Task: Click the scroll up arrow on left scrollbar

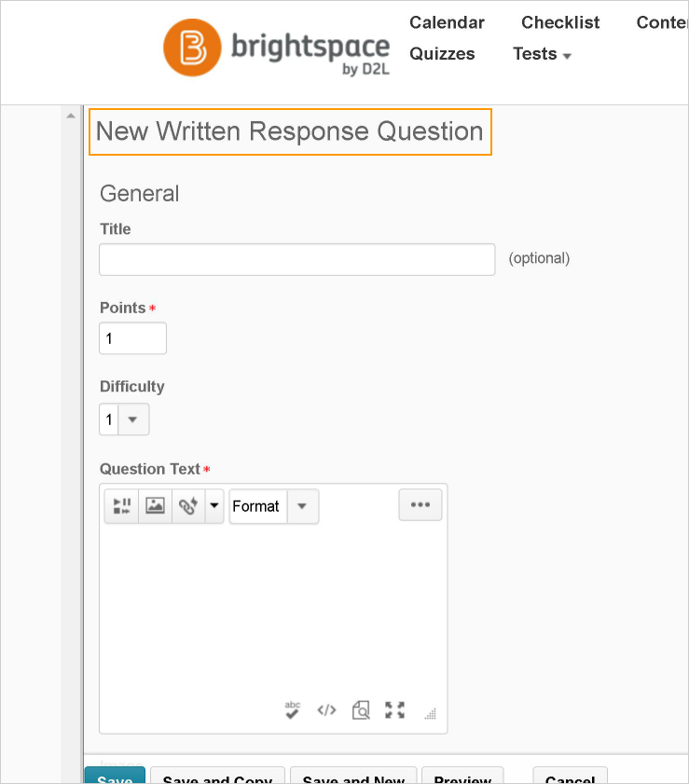Action: 70,117
